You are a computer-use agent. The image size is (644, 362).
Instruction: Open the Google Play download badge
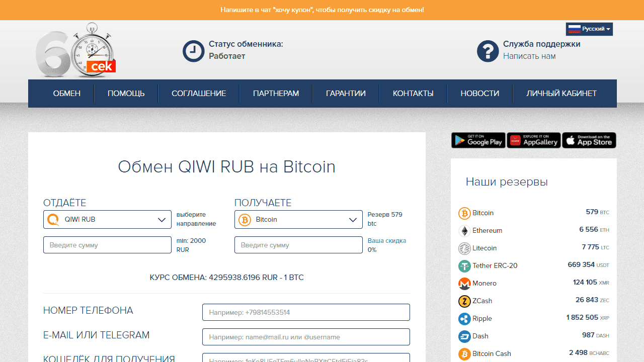(478, 140)
